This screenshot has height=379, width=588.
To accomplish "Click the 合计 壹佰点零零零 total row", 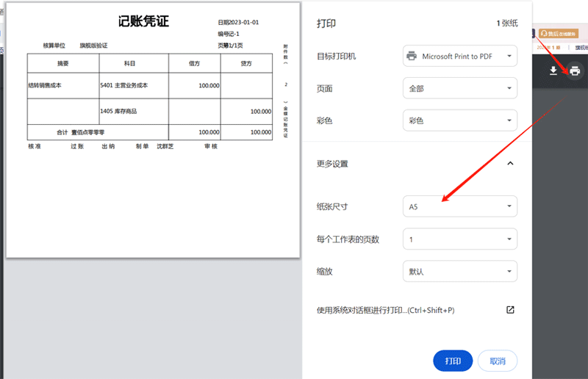I will (98, 132).
